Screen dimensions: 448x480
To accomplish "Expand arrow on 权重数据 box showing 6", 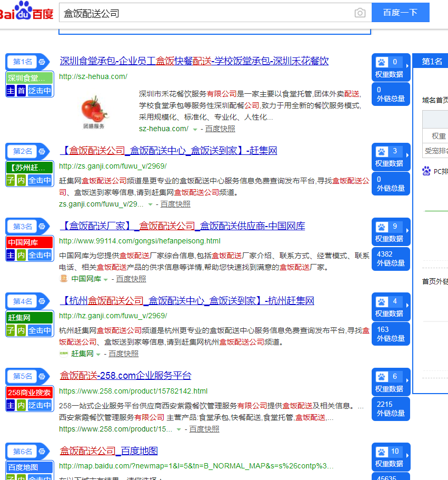I will click(407, 380).
